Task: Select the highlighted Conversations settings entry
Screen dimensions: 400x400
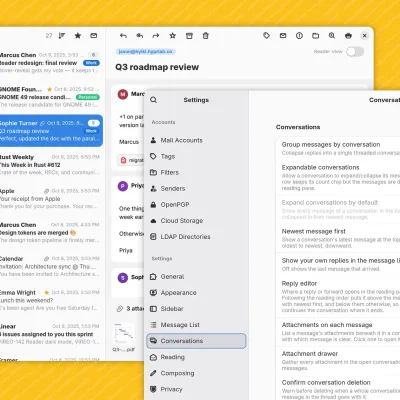Action: (196, 341)
